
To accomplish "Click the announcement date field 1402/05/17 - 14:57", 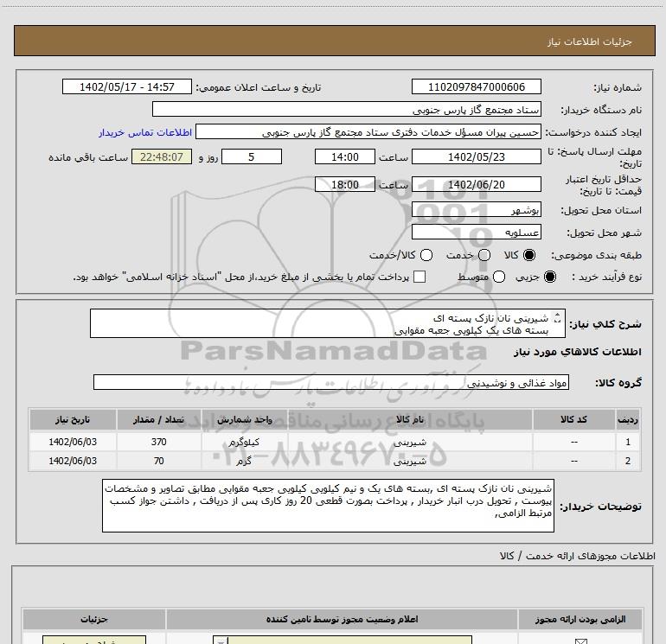I will pyautogui.click(x=127, y=86).
